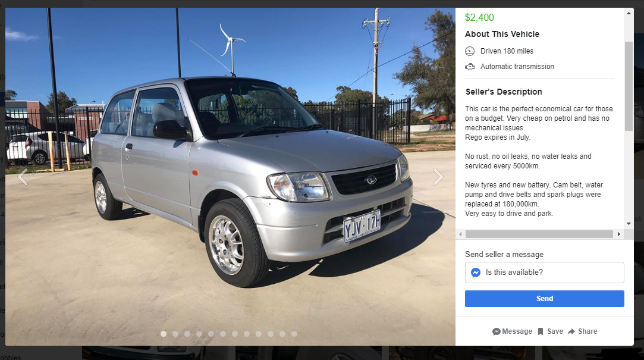Click the odometer icon beside Driven 180 miles

(x=470, y=51)
